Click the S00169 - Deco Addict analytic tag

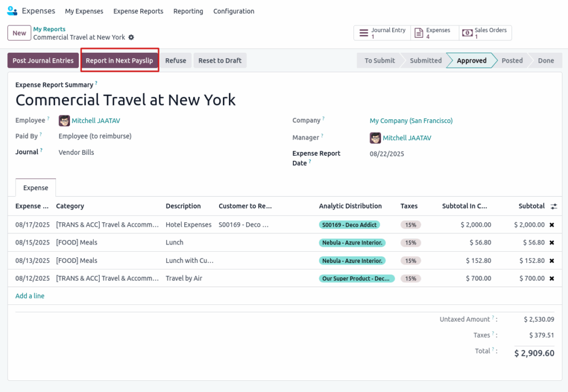point(349,225)
